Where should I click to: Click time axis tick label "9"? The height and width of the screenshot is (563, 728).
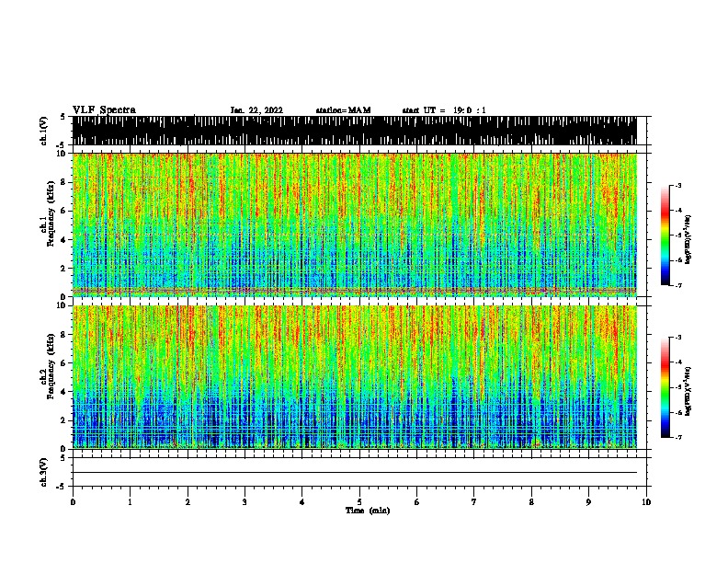(588, 502)
